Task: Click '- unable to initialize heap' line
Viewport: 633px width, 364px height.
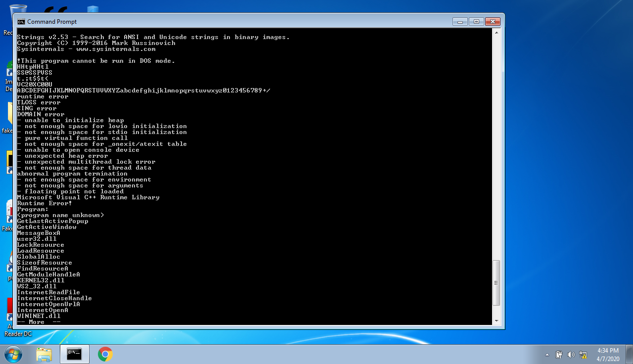Action: (x=70, y=120)
